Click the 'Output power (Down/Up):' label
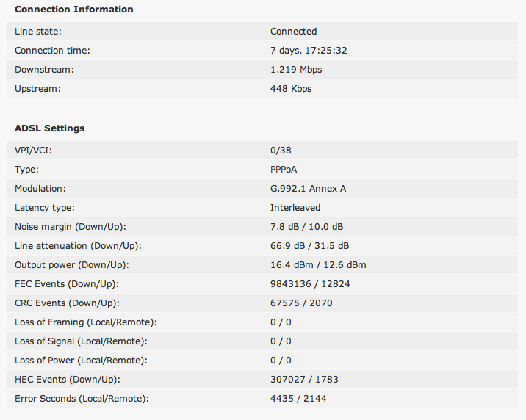Image resolution: width=526 pixels, height=420 pixels. click(x=72, y=265)
